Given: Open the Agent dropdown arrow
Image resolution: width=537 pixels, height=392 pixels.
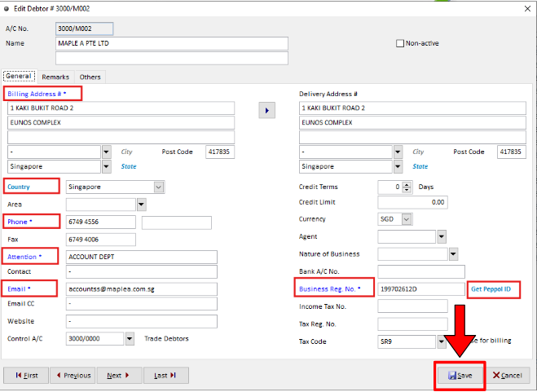Looking at the screenshot, I should coord(442,237).
